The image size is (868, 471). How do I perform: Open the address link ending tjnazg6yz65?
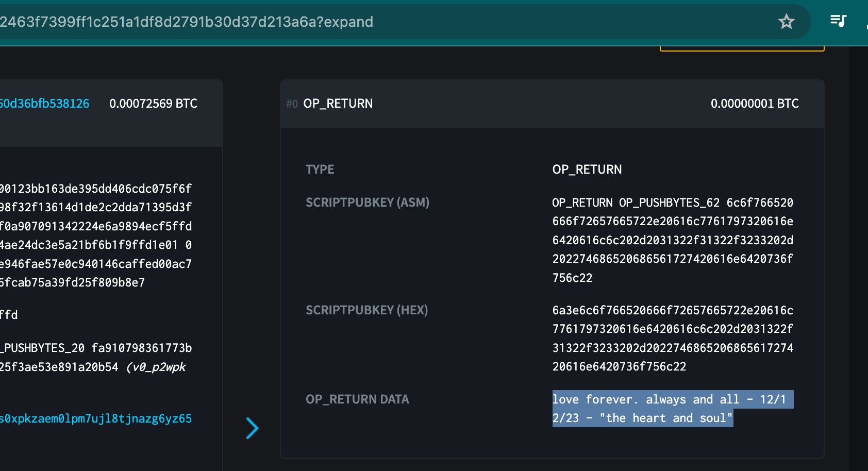coord(96,418)
